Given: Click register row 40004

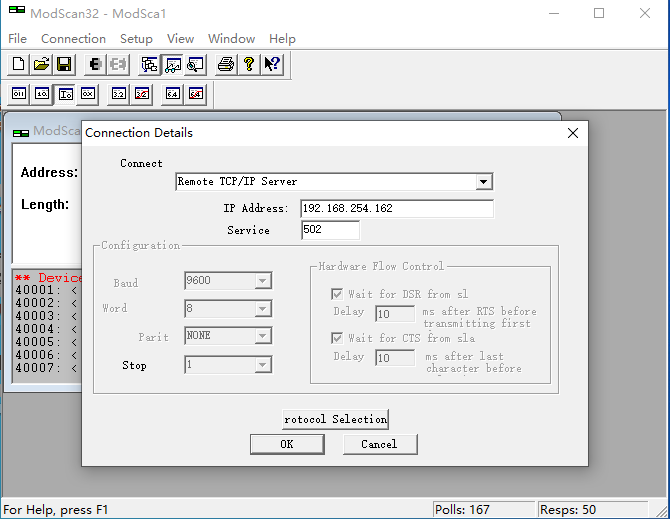Looking at the screenshot, I should pyautogui.click(x=48, y=329).
